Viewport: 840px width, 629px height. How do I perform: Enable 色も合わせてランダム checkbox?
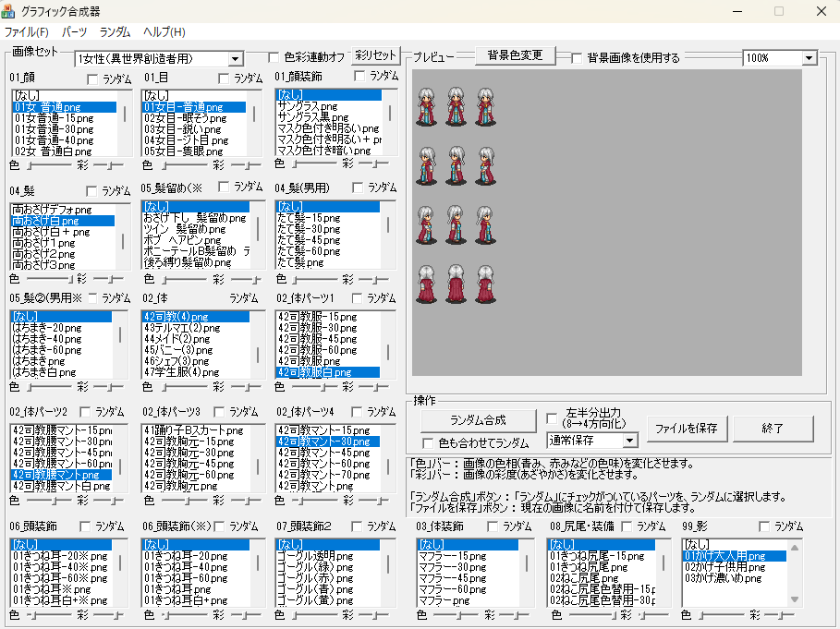[x=429, y=442]
